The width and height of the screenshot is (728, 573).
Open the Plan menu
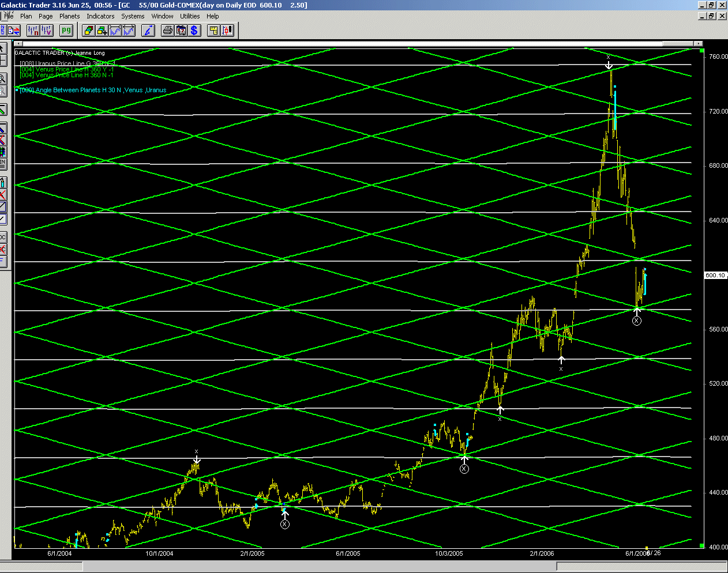pyautogui.click(x=26, y=16)
